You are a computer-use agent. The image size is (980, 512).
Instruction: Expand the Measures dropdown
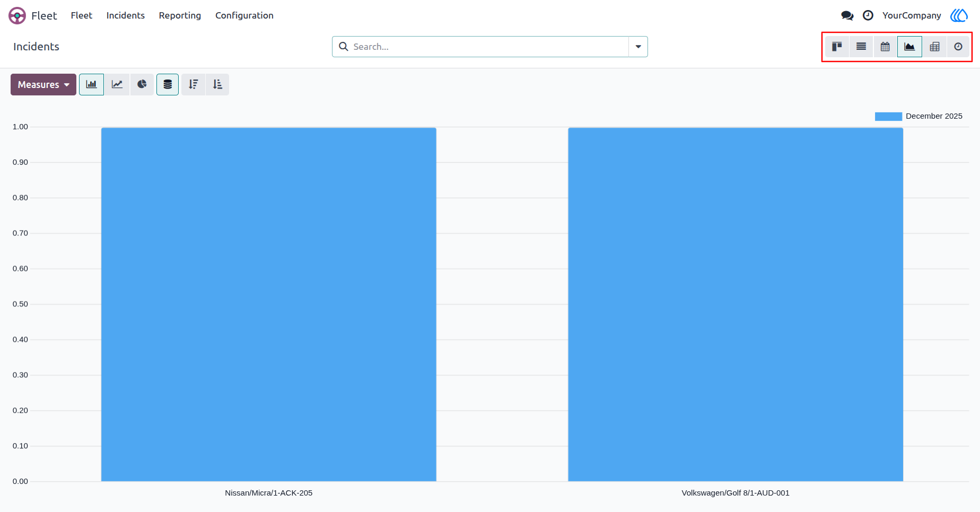pyautogui.click(x=43, y=85)
